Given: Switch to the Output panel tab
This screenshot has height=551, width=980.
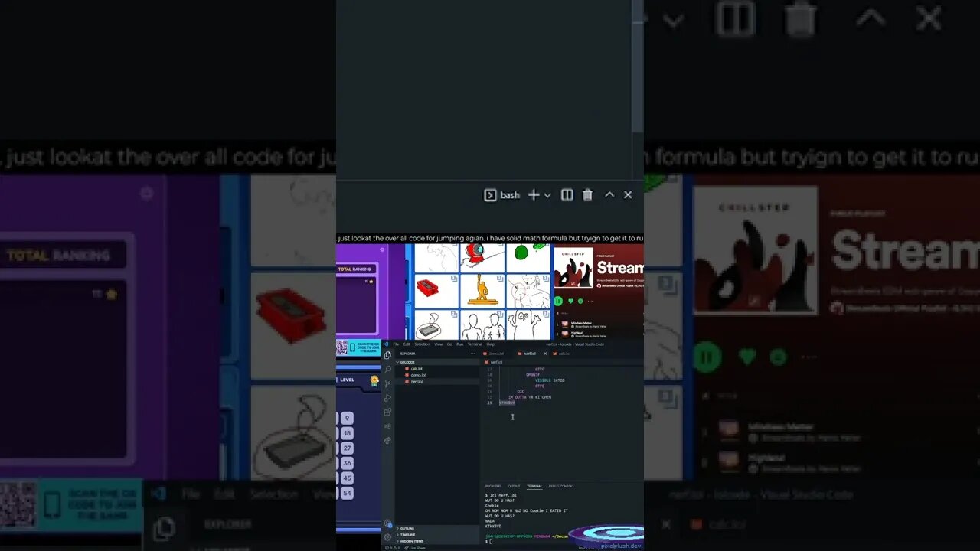Looking at the screenshot, I should point(514,486).
